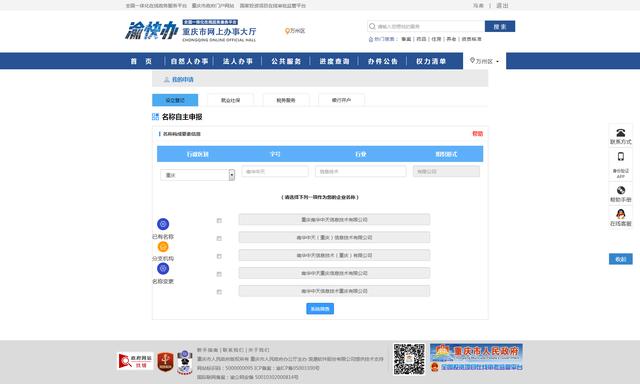Go to 首页 in navigation bar
Image resolution: width=640 pixels, height=384 pixels.
141,61
